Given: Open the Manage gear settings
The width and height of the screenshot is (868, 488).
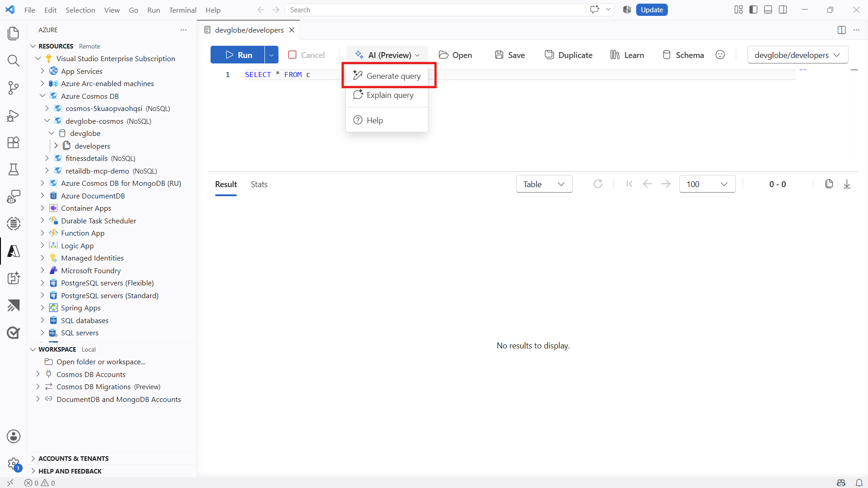Looking at the screenshot, I should pos(14,464).
